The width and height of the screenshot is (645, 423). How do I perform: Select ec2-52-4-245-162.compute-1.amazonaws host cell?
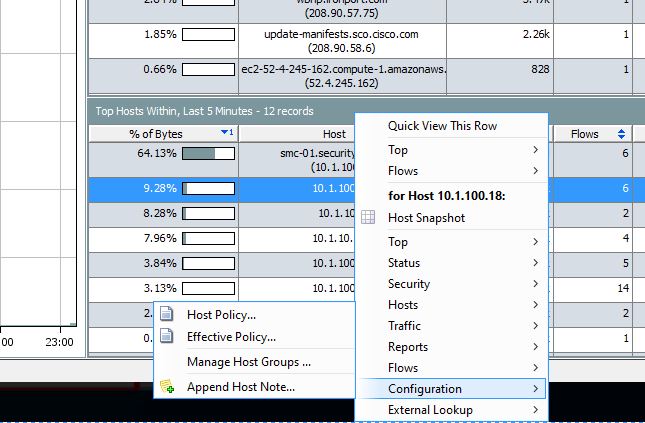(342, 76)
